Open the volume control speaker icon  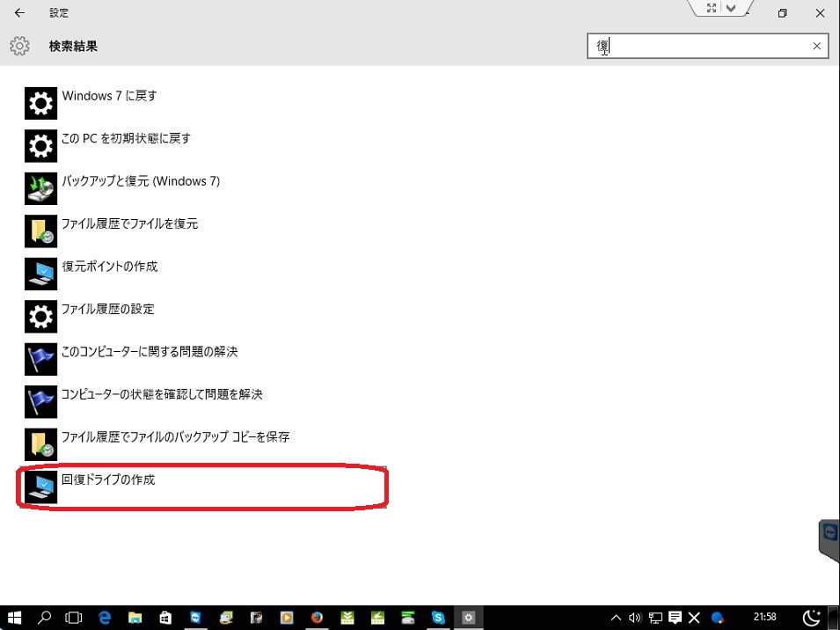tap(634, 618)
